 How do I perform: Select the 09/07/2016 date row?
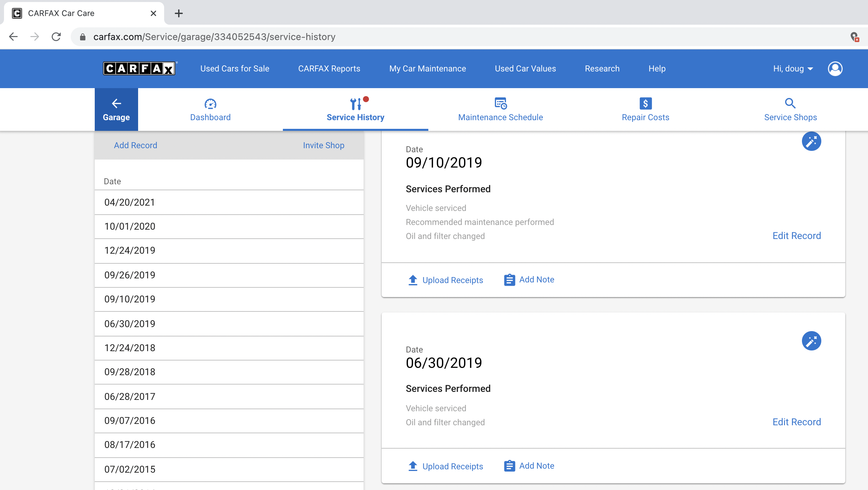[x=229, y=421]
